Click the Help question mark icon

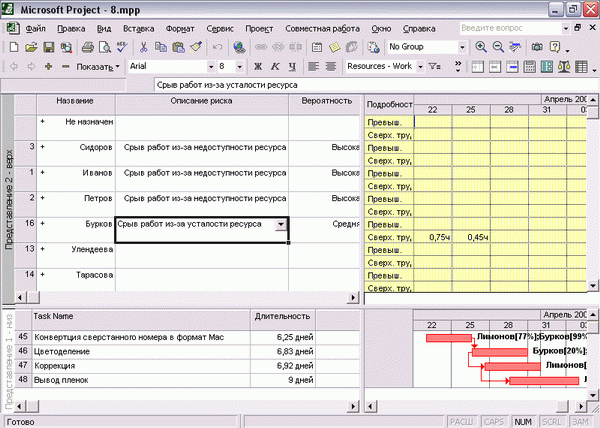(555, 47)
